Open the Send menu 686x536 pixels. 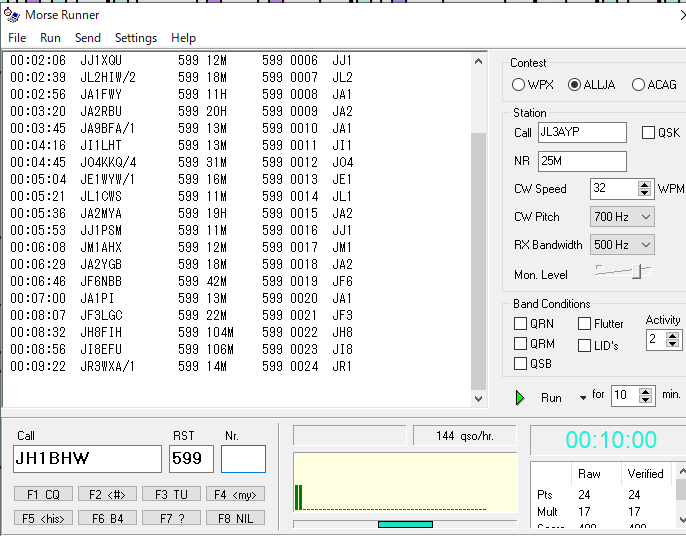click(88, 38)
